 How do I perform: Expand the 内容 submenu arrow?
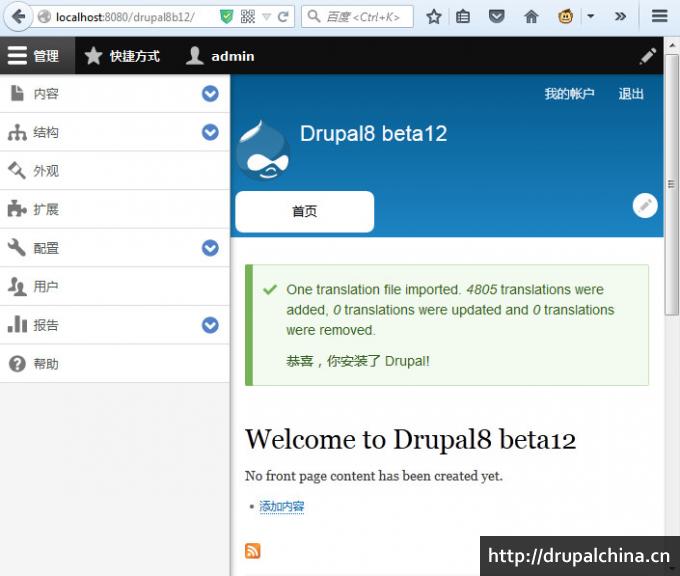tap(210, 94)
